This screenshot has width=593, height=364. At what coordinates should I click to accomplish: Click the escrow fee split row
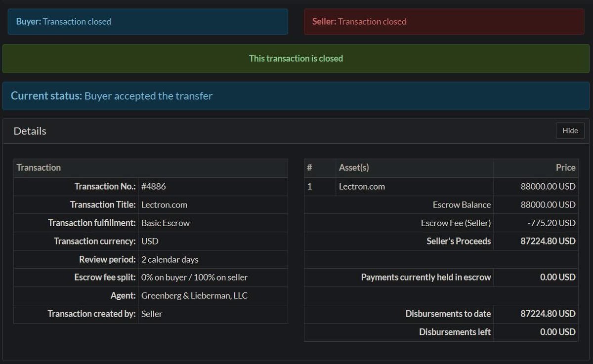194,278
